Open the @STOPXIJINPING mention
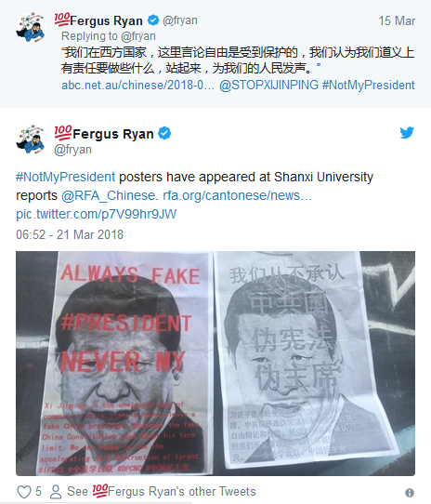431x504 pixels. point(268,86)
